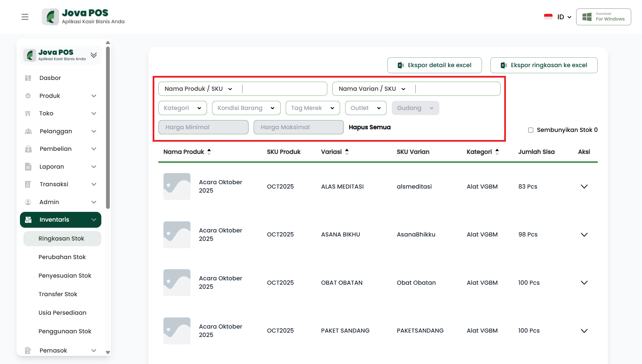
Task: Enable Sembunyikan Stok 0 checkbox
Action: click(x=531, y=130)
